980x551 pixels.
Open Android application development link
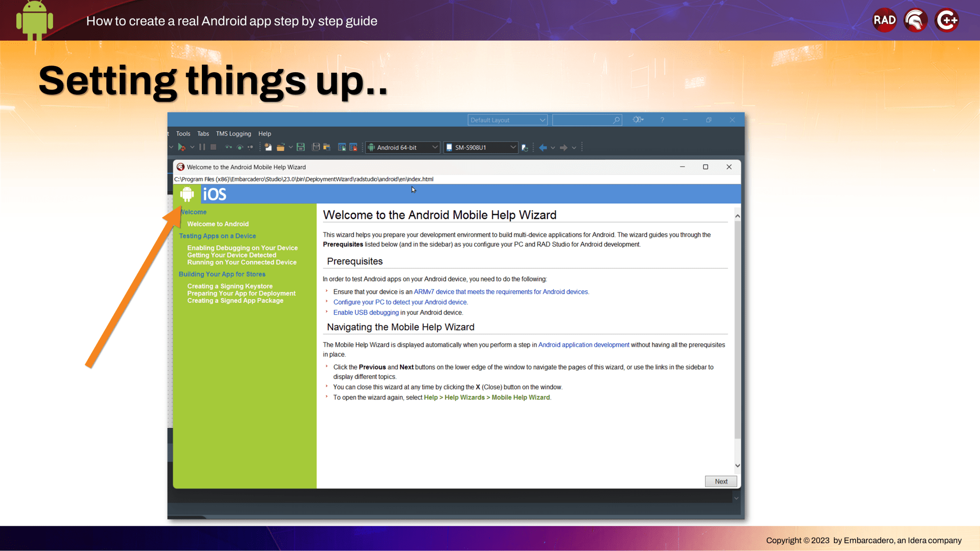[584, 345]
